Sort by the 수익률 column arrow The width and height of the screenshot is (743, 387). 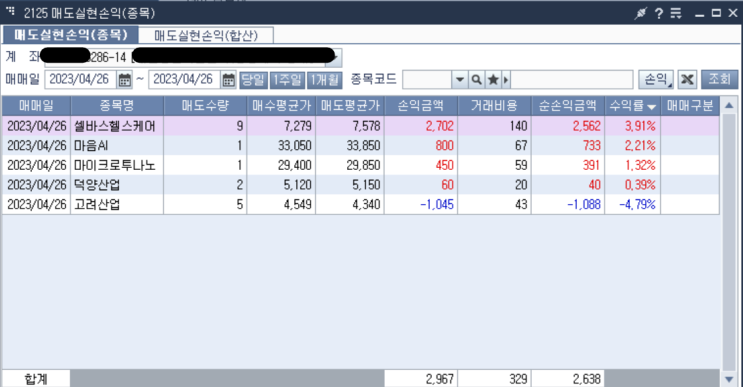pyautogui.click(x=652, y=107)
